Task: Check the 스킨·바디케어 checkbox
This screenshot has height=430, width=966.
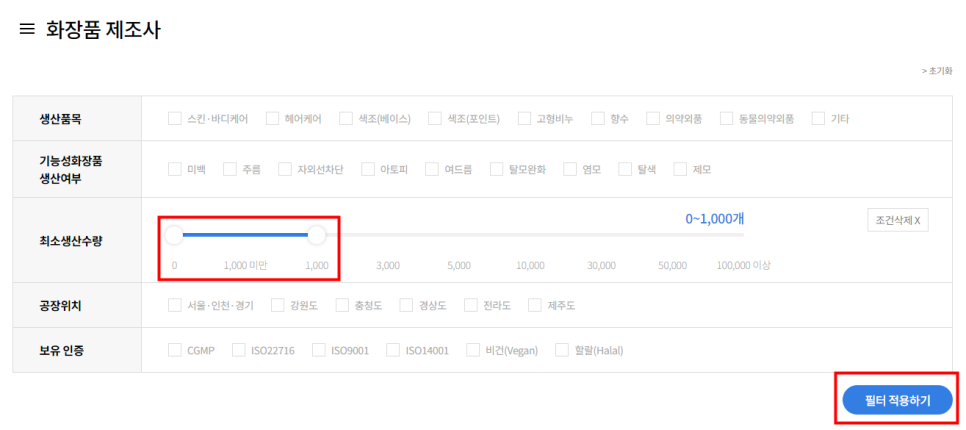Action: 176,118
